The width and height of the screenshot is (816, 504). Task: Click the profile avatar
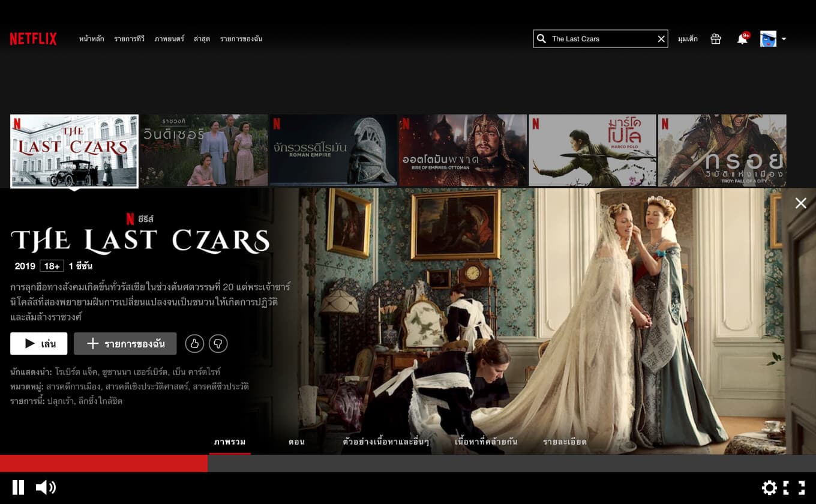click(x=768, y=39)
